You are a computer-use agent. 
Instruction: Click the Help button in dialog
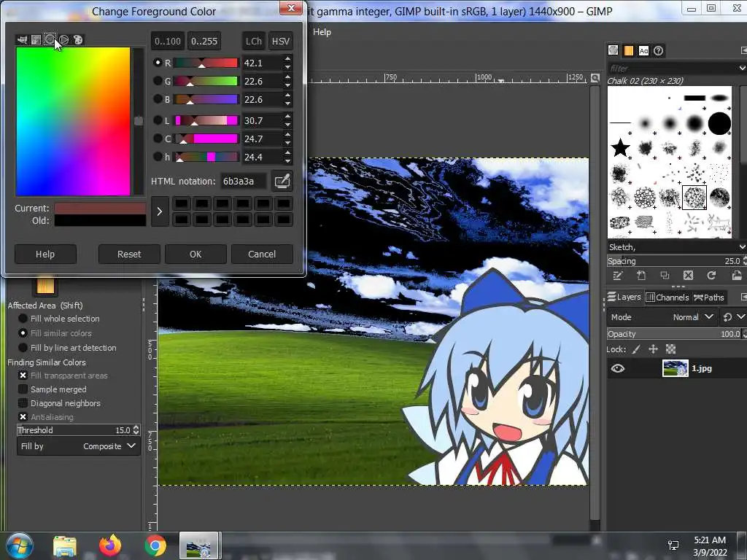(45, 254)
